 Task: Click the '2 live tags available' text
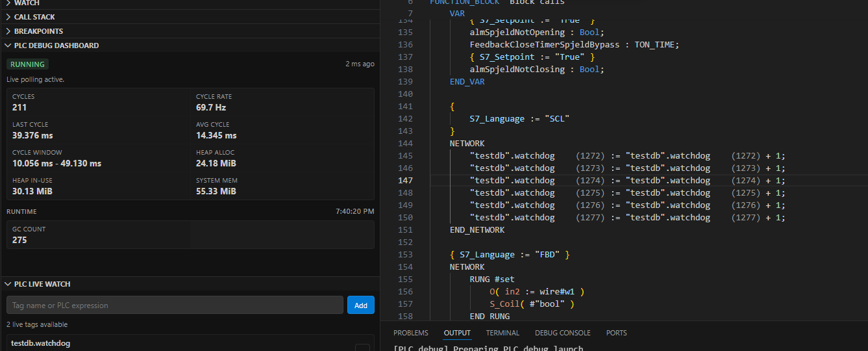(37, 324)
